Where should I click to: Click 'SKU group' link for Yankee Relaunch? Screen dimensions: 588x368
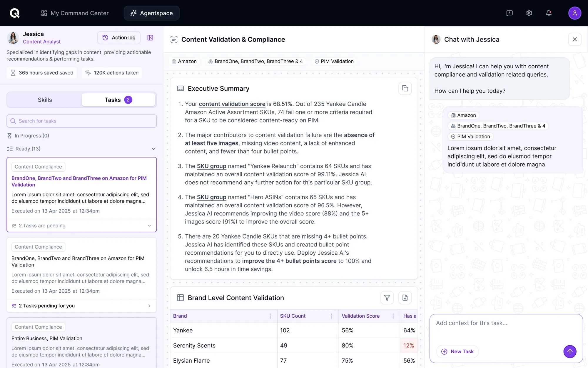[x=211, y=166]
